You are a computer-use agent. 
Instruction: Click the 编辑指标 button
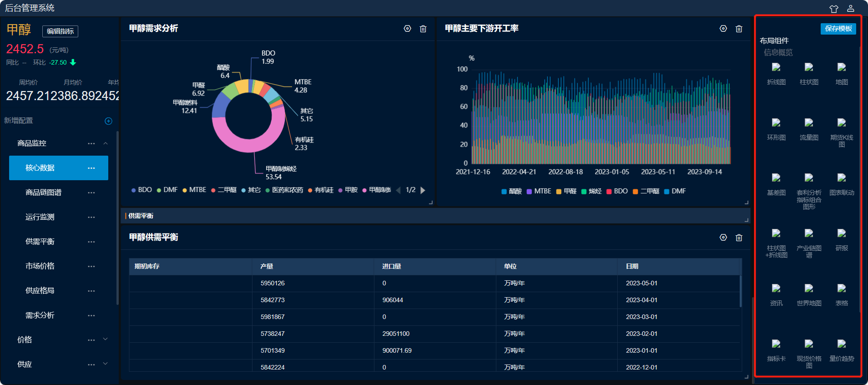tap(61, 31)
